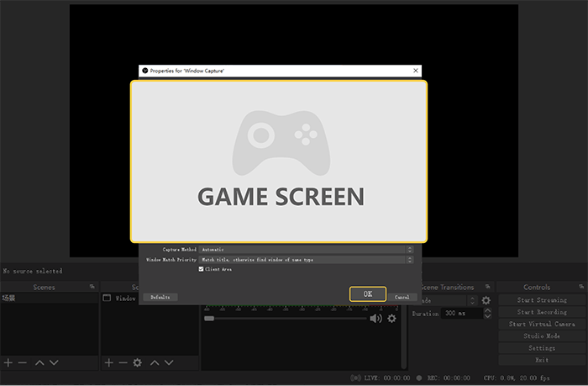Remove the selected scene with minus icon

[23, 362]
